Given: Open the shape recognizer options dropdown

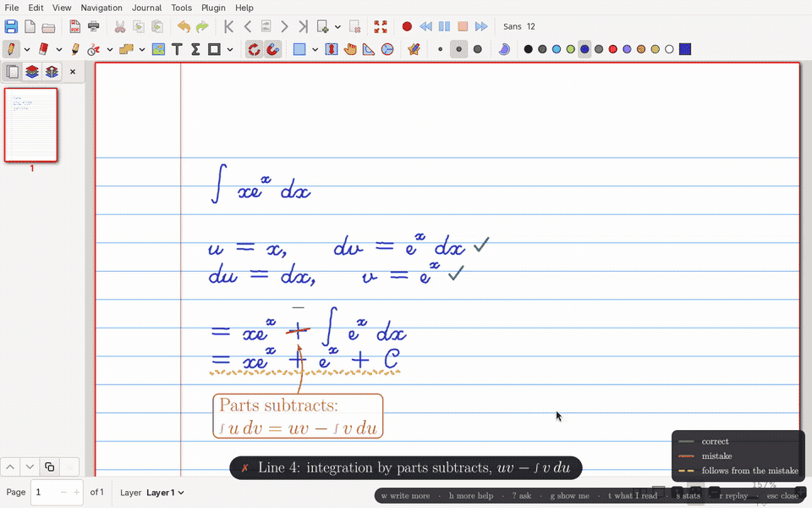Looking at the screenshot, I should pos(142,50).
